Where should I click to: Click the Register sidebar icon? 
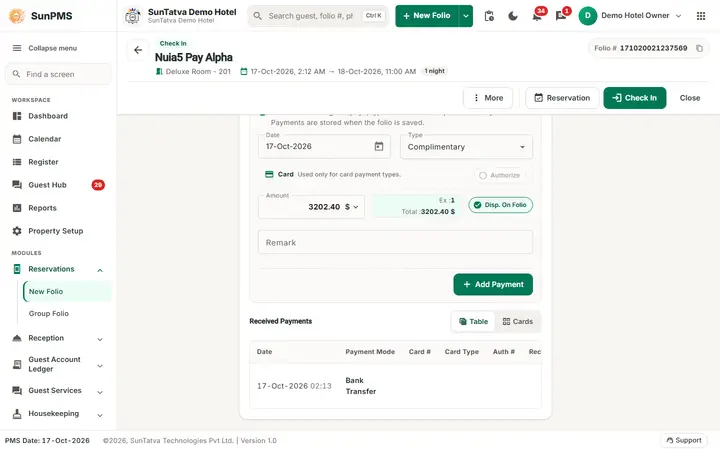(17, 162)
